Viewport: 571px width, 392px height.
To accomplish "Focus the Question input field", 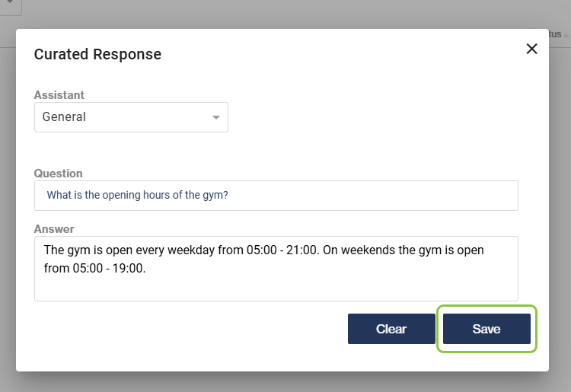I will 276,195.
